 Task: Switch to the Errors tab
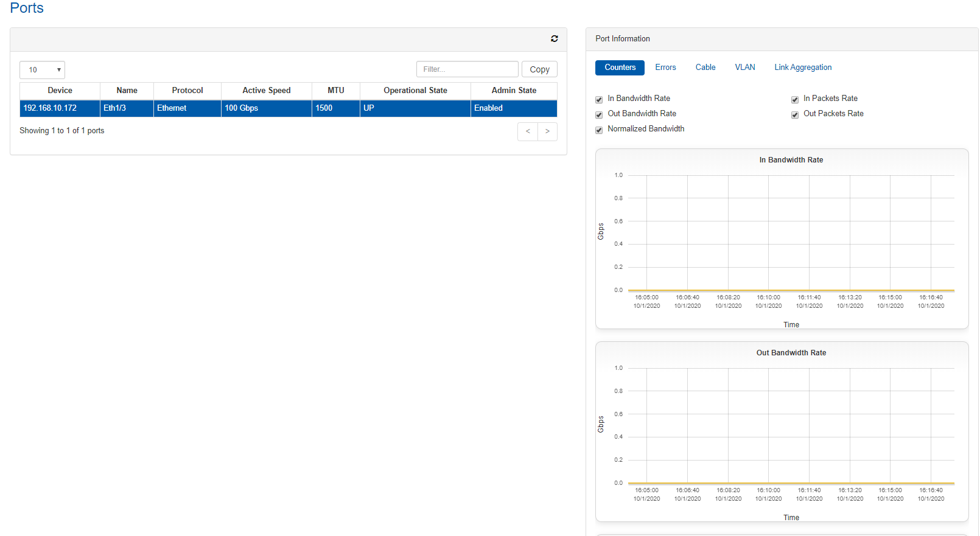coord(665,68)
